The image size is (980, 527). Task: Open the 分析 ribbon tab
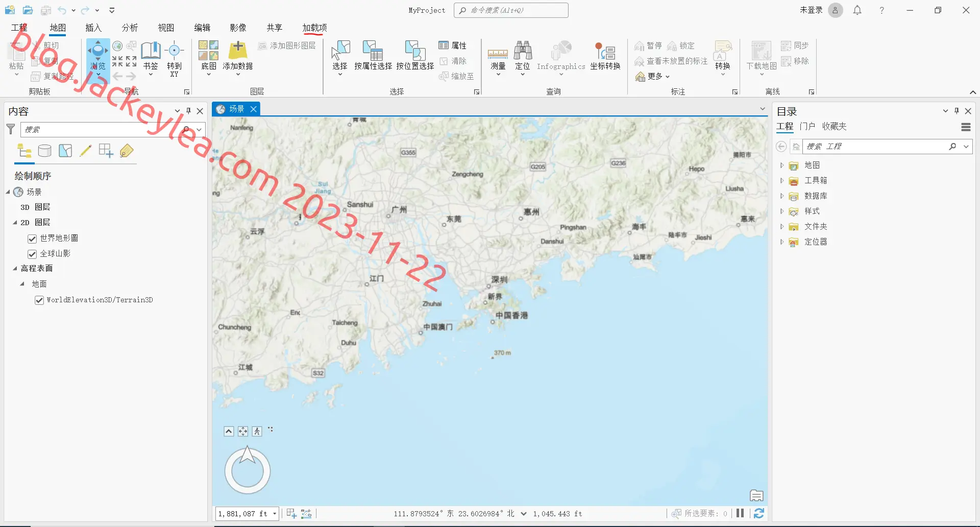(x=130, y=28)
